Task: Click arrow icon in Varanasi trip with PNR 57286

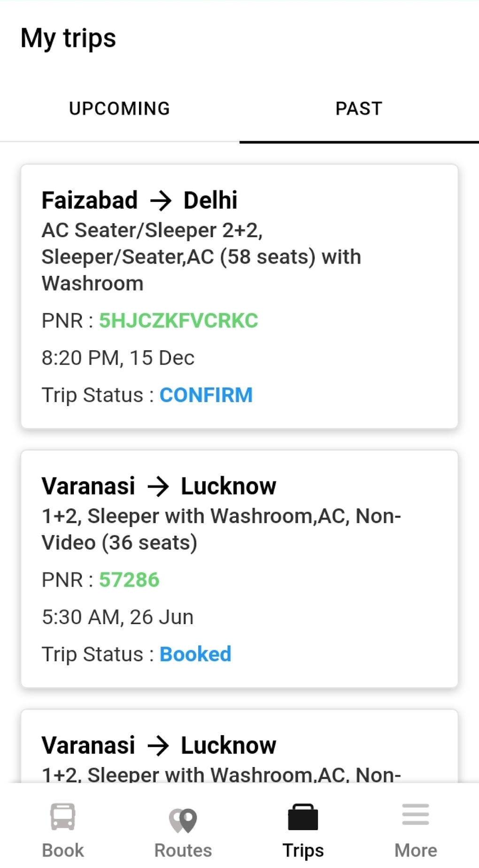Action: coord(158,487)
